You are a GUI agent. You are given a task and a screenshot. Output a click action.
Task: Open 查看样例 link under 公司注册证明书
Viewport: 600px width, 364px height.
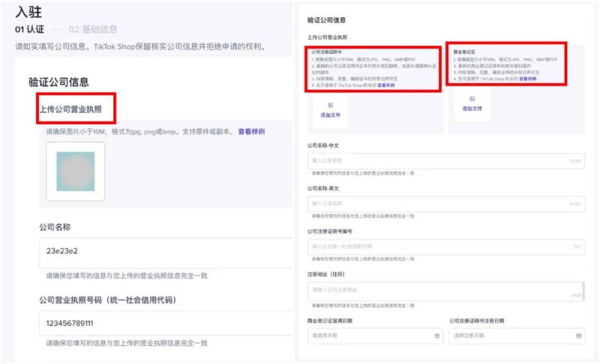click(x=386, y=85)
